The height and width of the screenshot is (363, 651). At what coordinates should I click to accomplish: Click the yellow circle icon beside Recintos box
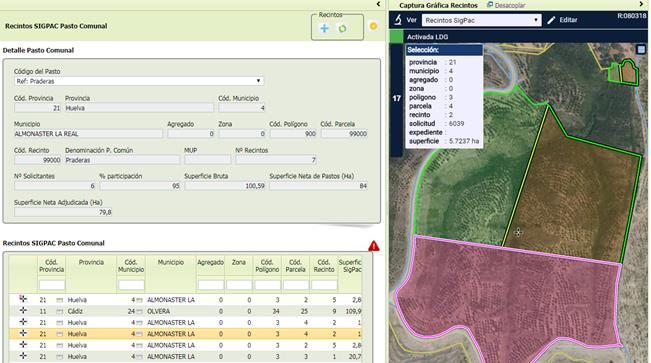coord(373,26)
